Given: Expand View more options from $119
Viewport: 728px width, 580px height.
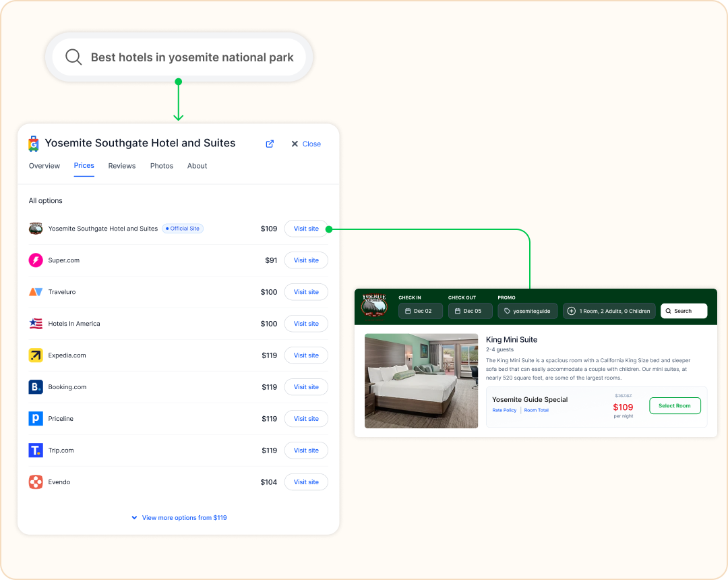Looking at the screenshot, I should 179,518.
